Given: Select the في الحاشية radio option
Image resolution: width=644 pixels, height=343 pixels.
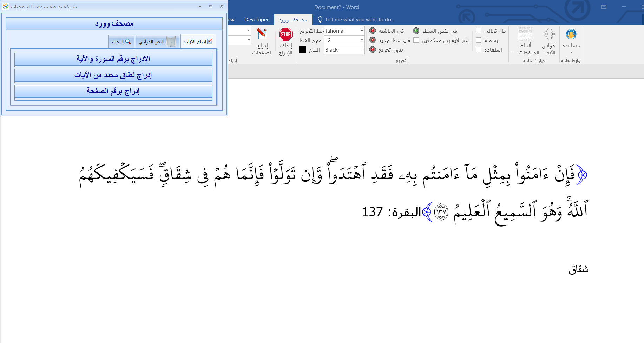Looking at the screenshot, I should tap(373, 31).
